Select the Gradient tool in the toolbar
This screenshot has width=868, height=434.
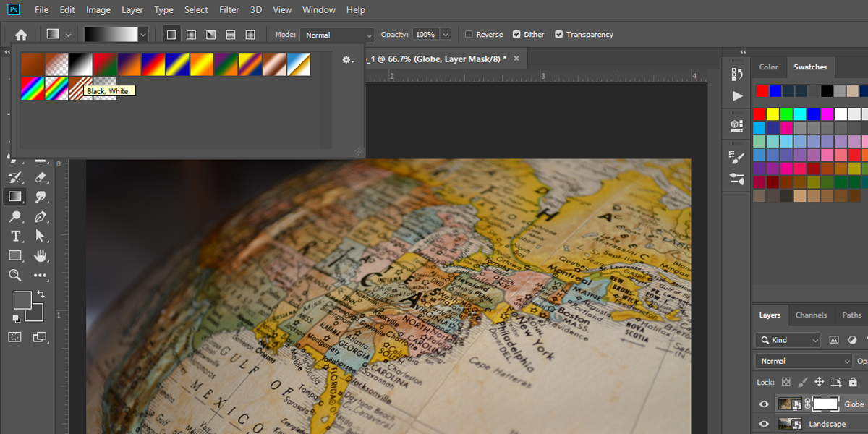(14, 197)
